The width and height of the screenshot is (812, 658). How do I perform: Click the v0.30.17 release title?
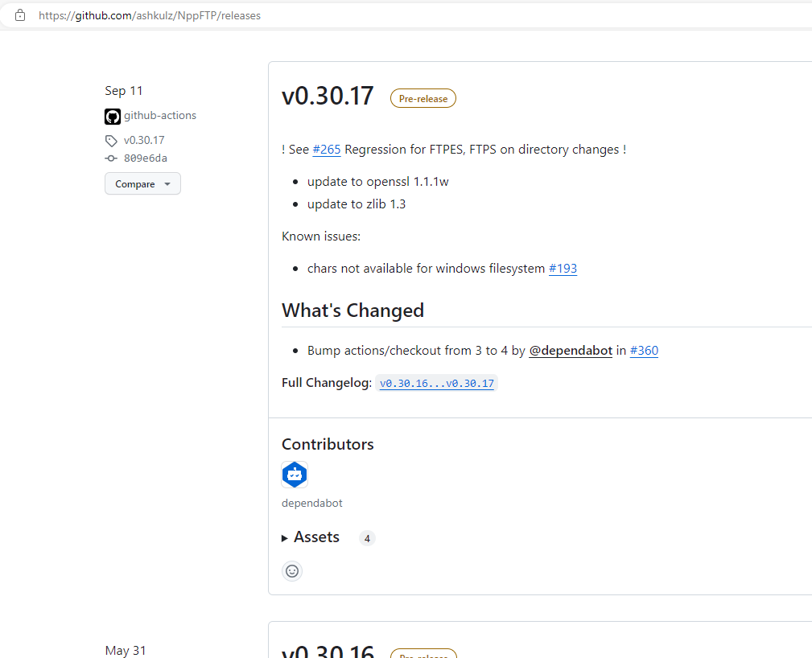(x=328, y=97)
